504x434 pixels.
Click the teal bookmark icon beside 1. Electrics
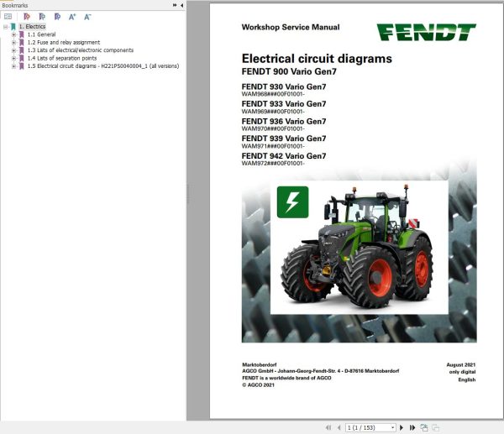pyautogui.click(x=13, y=27)
